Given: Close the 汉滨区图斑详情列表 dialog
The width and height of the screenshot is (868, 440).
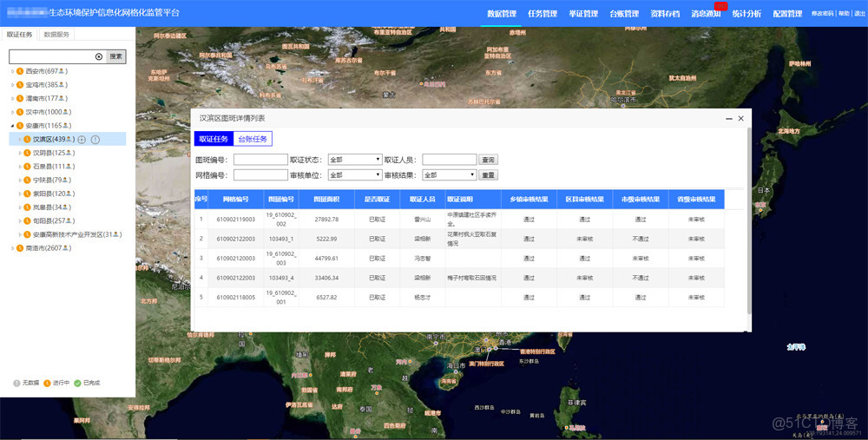Looking at the screenshot, I should click(740, 118).
